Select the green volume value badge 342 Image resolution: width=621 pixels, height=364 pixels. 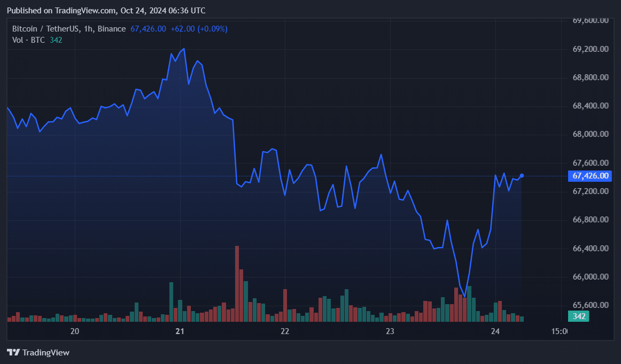tap(579, 316)
